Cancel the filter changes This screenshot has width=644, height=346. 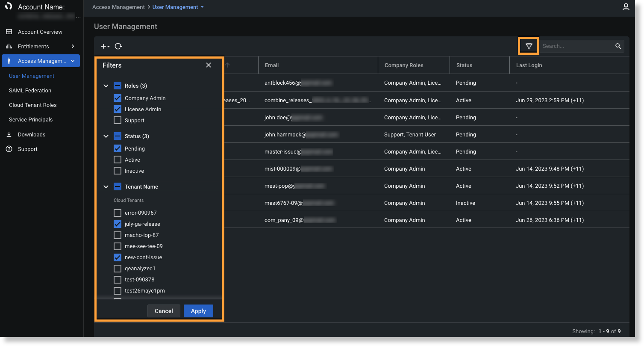click(164, 311)
